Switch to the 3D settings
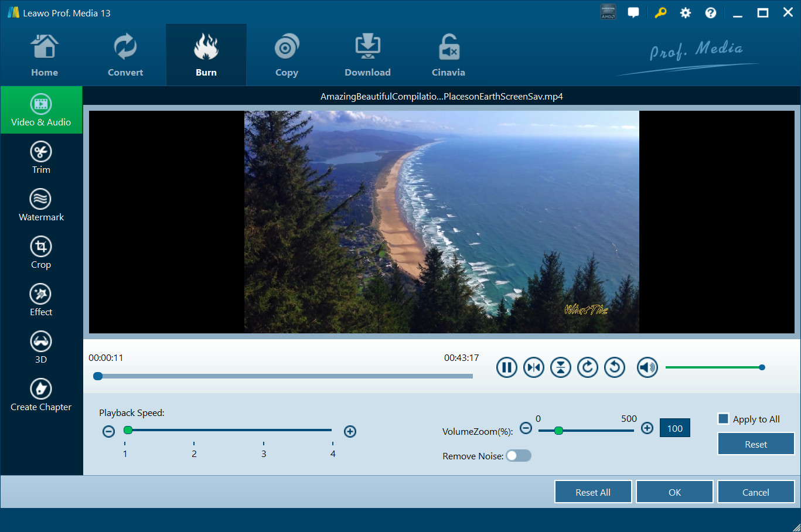The width and height of the screenshot is (801, 532). click(x=41, y=347)
